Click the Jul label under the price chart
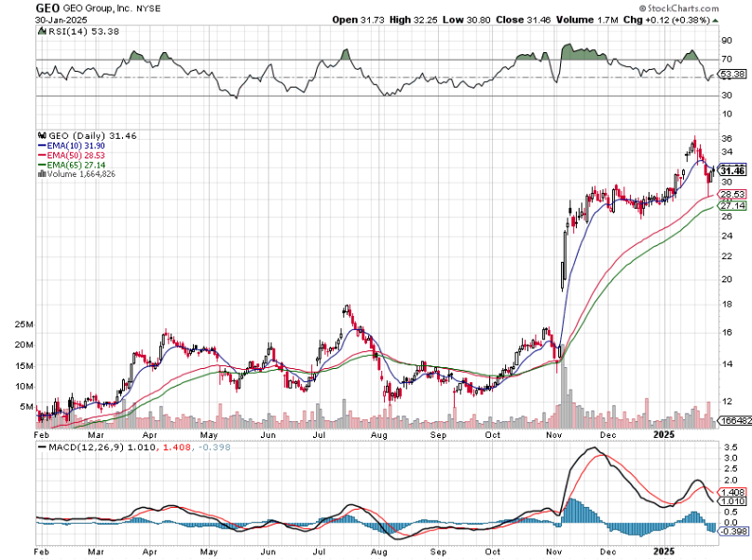Image resolution: width=752 pixels, height=560 pixels. (x=319, y=435)
